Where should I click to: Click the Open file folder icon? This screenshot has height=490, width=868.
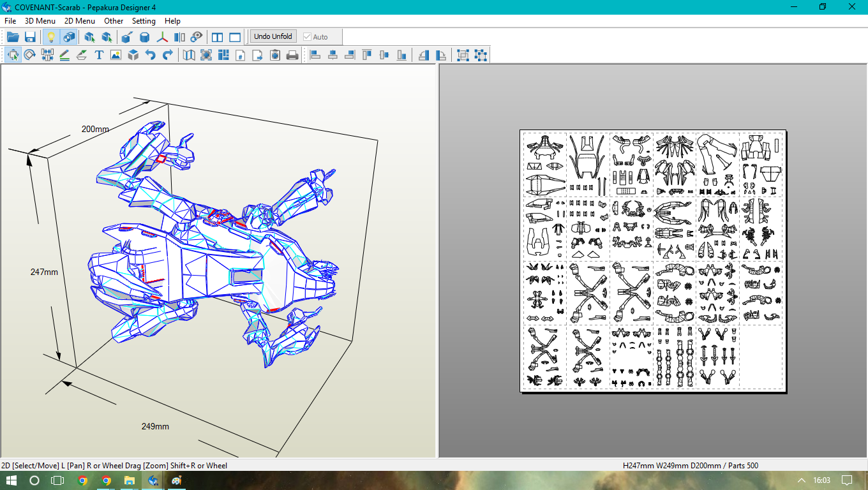[x=13, y=37]
